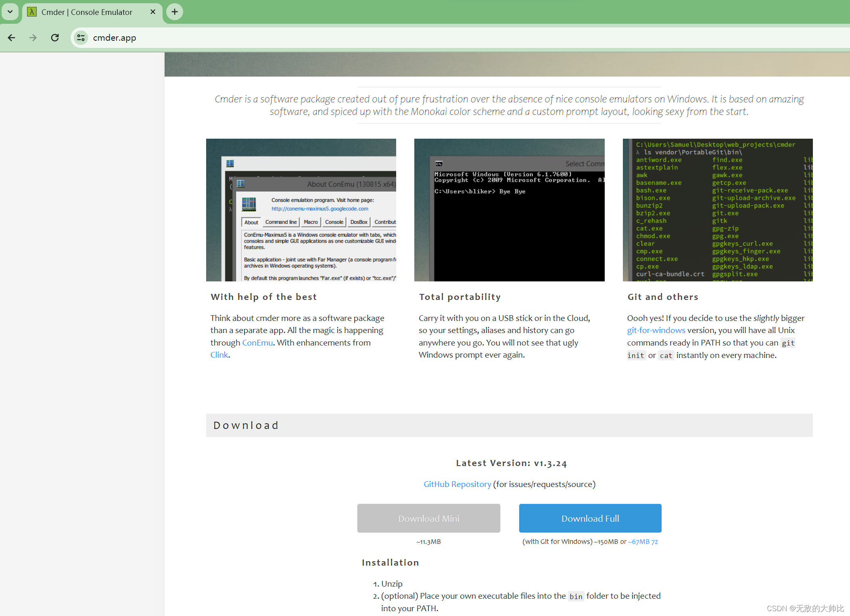This screenshot has height=616, width=850.
Task: Reload the cmder.app page
Action: 55,37
